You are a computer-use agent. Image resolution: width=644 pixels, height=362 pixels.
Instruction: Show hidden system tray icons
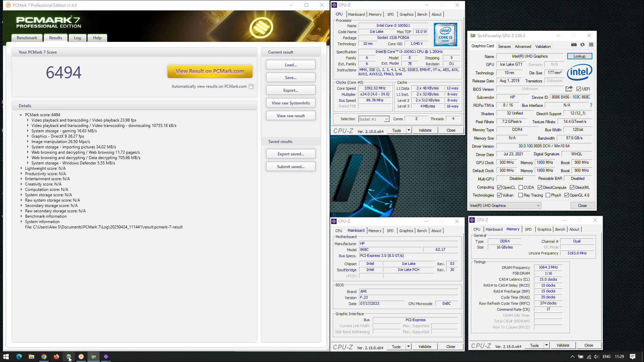click(x=572, y=357)
